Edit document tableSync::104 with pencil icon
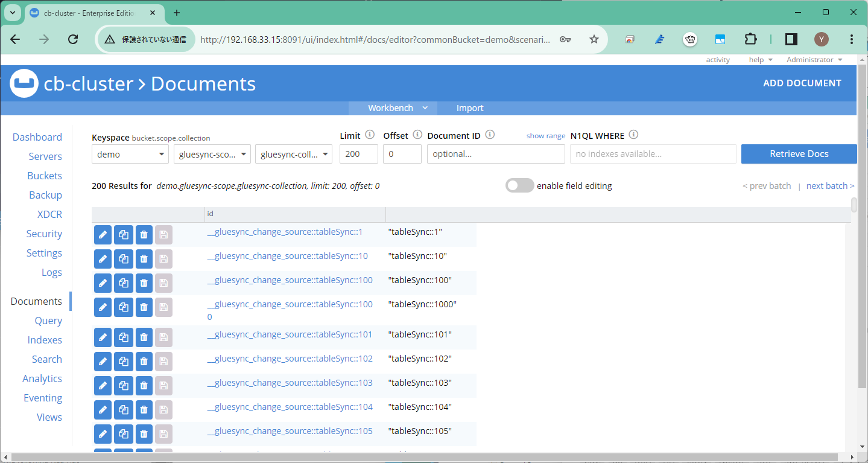 click(103, 410)
